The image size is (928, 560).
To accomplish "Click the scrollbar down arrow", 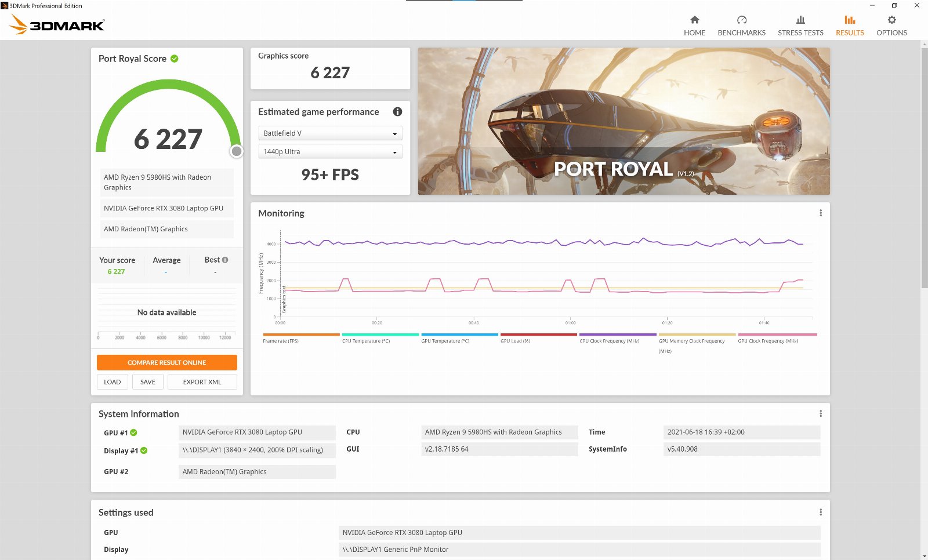I will (925, 556).
